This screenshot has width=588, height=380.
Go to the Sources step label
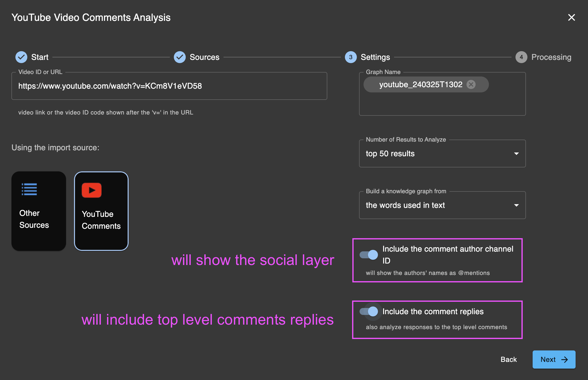click(204, 57)
